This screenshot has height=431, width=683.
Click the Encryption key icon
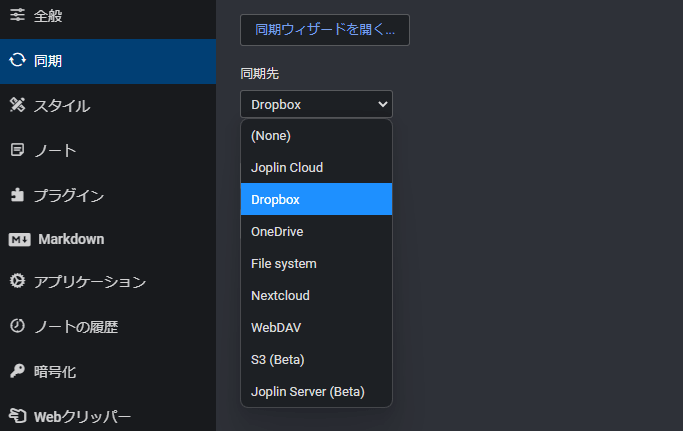pos(17,371)
